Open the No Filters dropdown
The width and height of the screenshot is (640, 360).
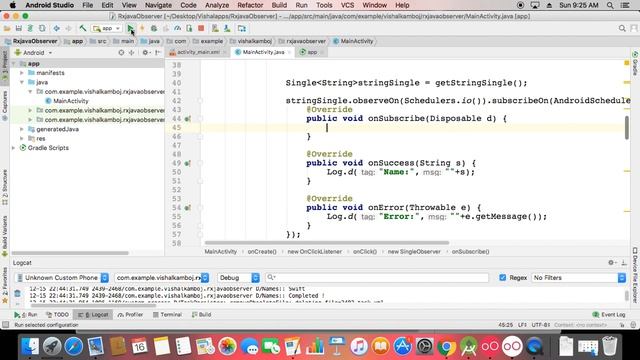(x=578, y=278)
